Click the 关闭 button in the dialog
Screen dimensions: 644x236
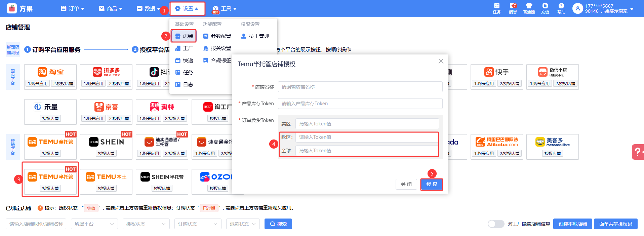(x=406, y=184)
